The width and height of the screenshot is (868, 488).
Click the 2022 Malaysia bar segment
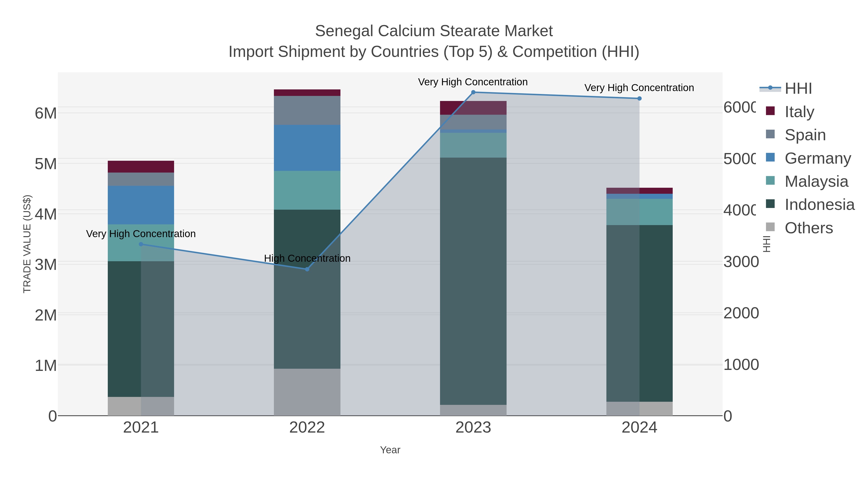pyautogui.click(x=307, y=190)
